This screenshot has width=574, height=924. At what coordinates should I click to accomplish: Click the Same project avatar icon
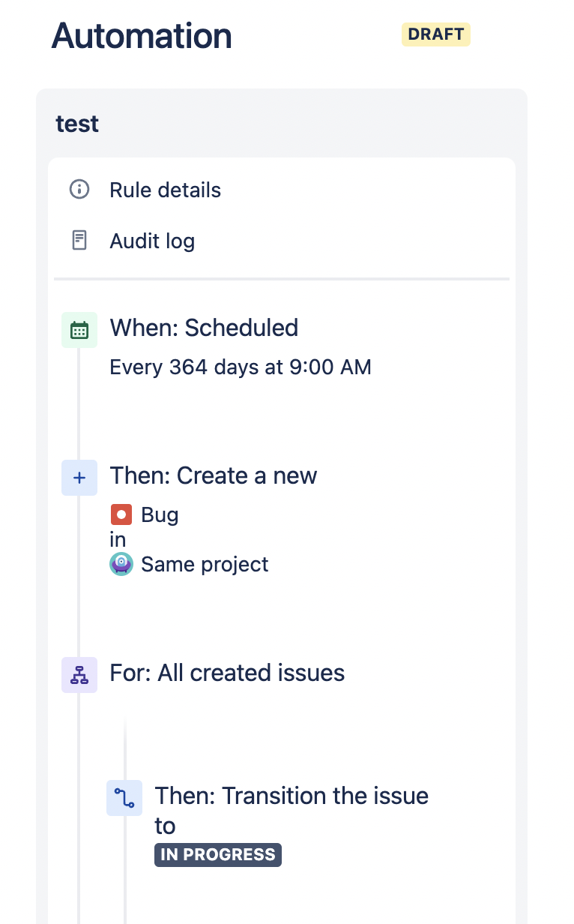click(121, 564)
